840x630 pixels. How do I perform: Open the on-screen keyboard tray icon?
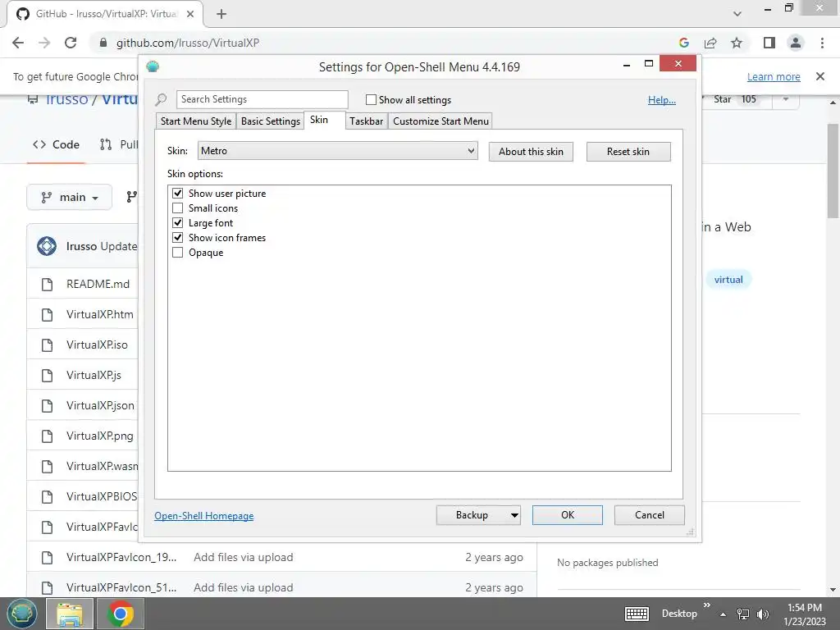click(x=637, y=614)
